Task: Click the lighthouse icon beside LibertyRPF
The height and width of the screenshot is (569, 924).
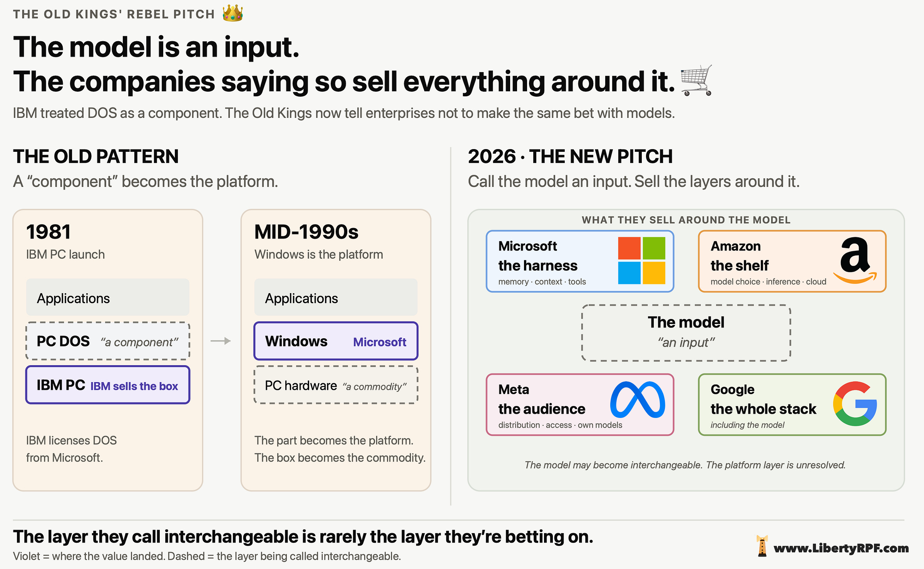Action: click(762, 546)
